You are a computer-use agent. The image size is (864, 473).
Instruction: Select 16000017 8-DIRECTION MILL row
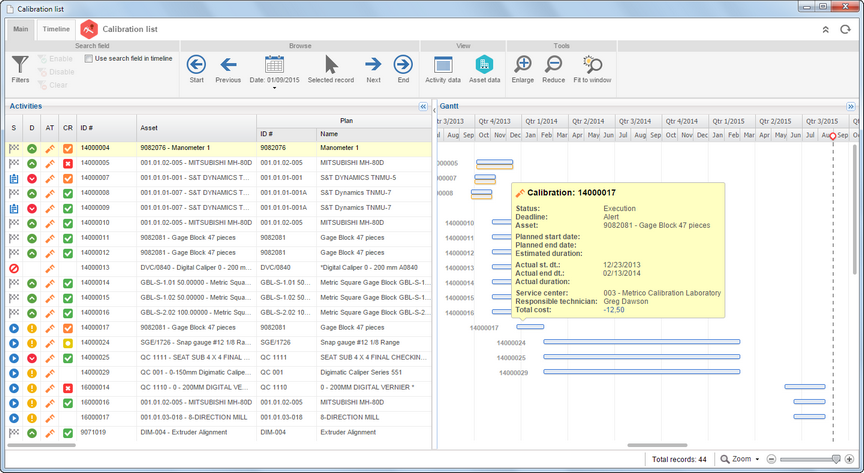(219, 417)
